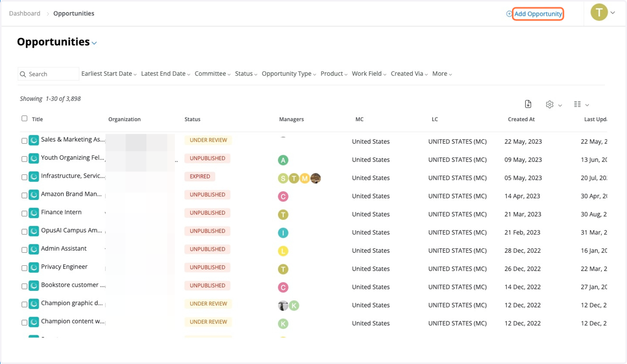The image size is (627, 364).
Task: Click manager avatar K in Champion content row
Action: point(283,324)
